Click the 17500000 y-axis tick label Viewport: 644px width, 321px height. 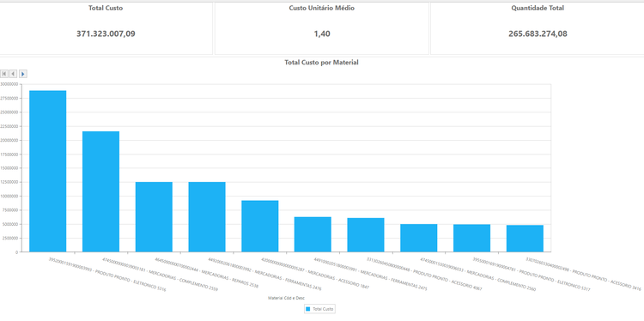click(x=9, y=154)
